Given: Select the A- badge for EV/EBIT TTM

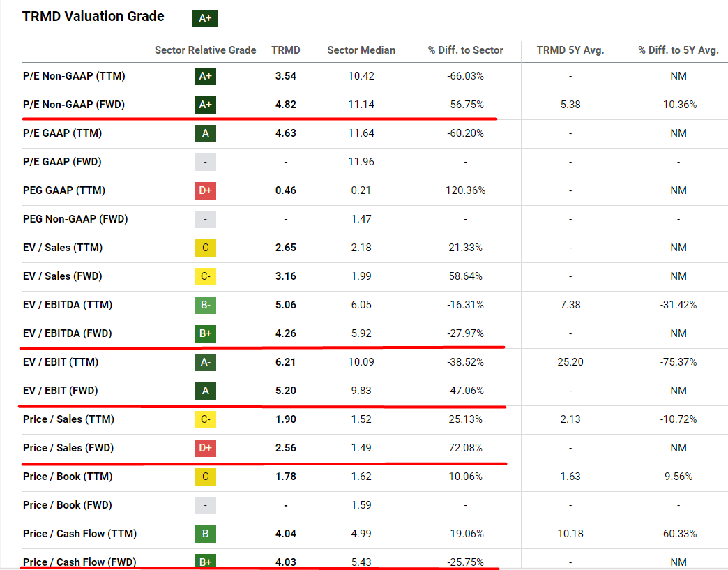Looking at the screenshot, I should pyautogui.click(x=205, y=362).
